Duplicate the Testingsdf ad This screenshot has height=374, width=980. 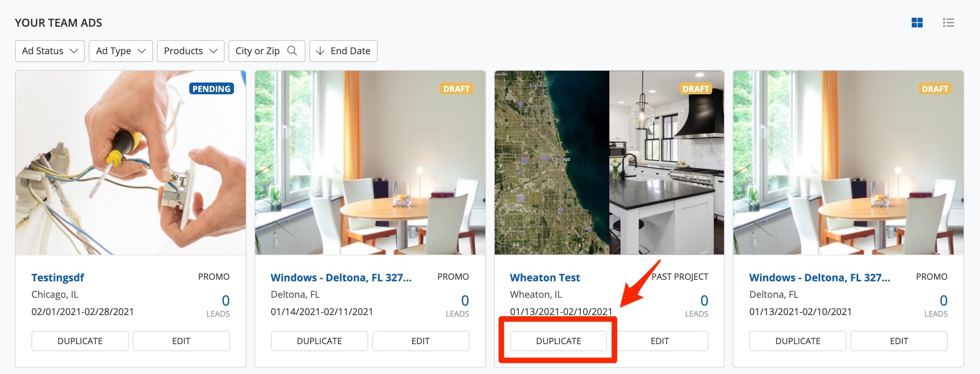(x=80, y=341)
